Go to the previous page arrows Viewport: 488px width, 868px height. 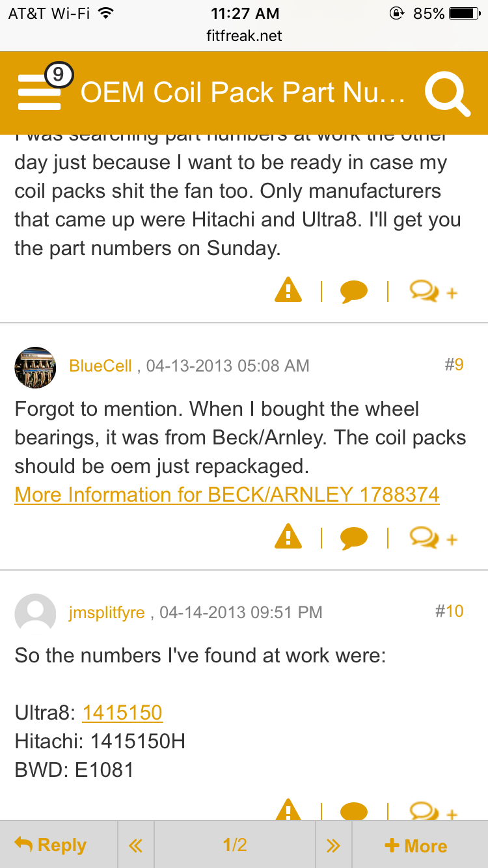click(x=135, y=845)
